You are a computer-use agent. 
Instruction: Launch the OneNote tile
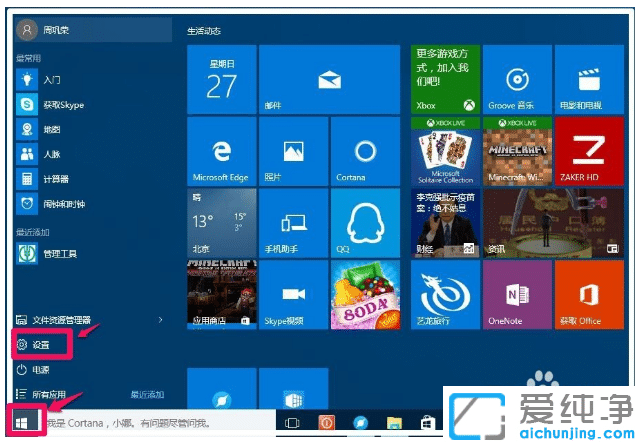tap(517, 295)
